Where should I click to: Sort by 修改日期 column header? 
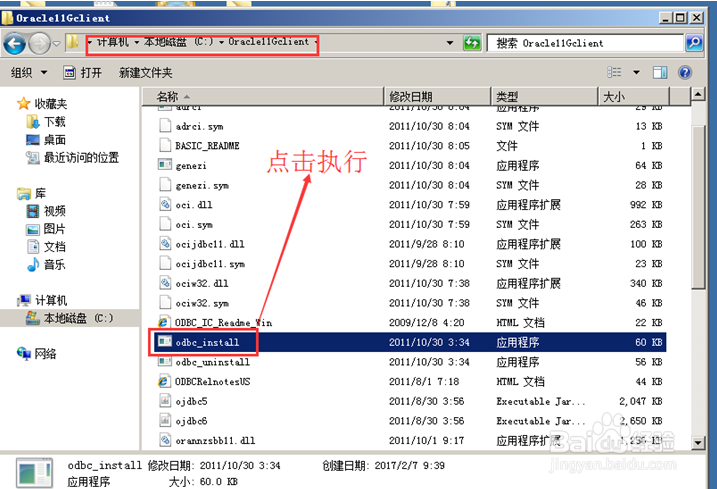pyautogui.click(x=437, y=97)
